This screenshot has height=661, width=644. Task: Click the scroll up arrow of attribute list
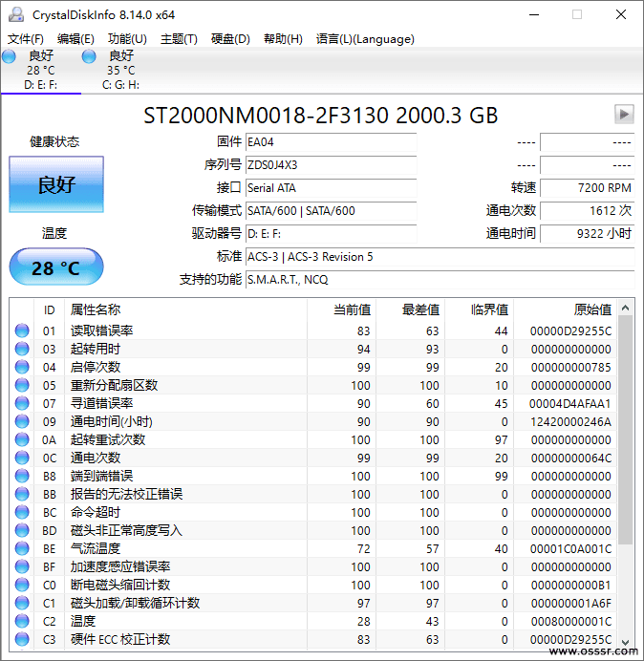point(626,309)
